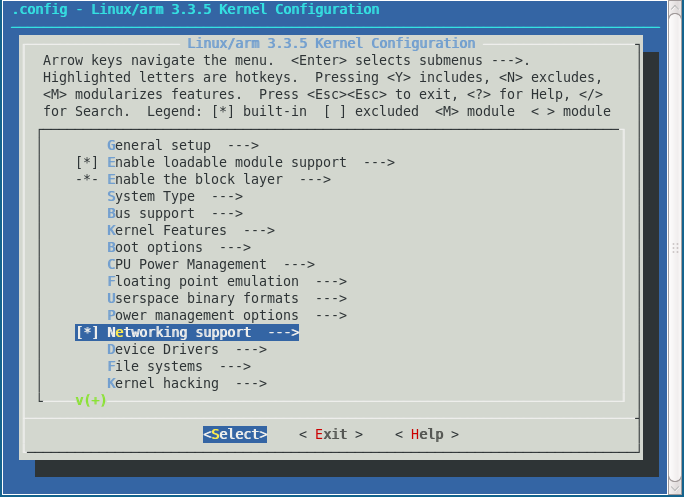Toggle Enable loadable module support checkbox
The image size is (684, 497).
pyautogui.click(x=87, y=162)
